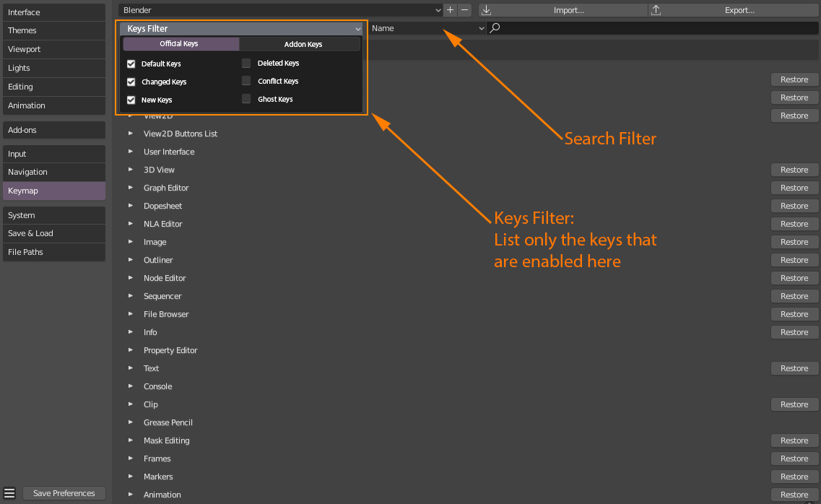Disable the New Keys checkbox
The height and width of the screenshot is (504, 821).
pyautogui.click(x=131, y=100)
